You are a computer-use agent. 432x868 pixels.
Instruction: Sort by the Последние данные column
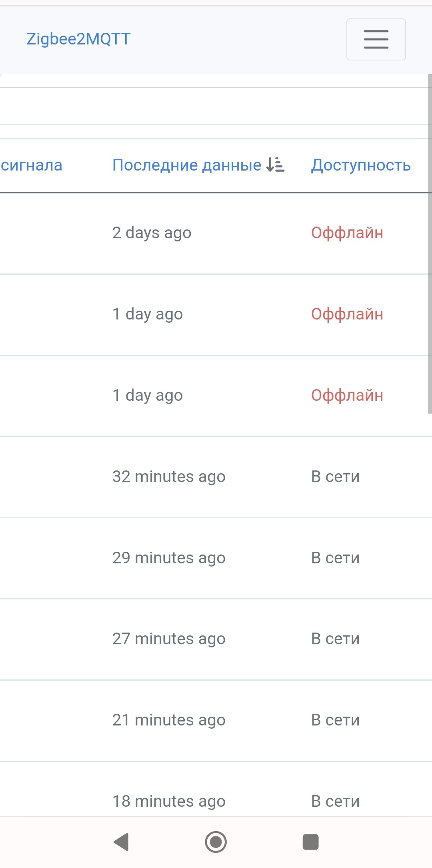(x=186, y=165)
